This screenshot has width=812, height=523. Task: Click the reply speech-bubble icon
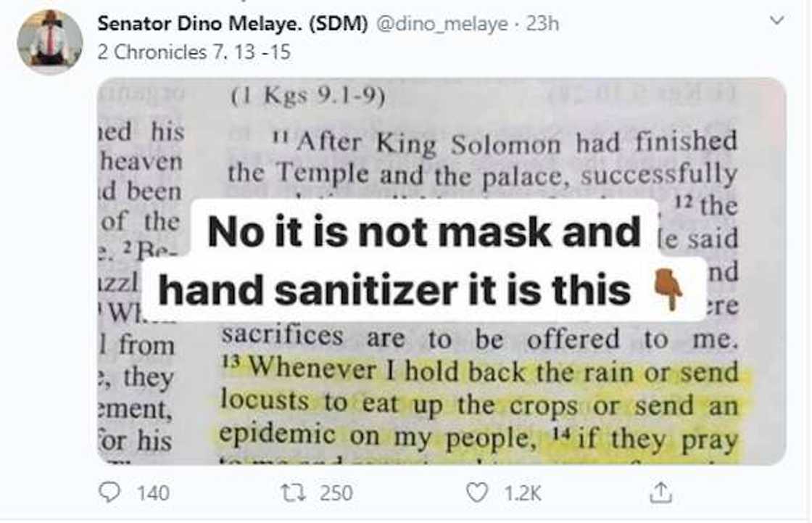(111, 492)
